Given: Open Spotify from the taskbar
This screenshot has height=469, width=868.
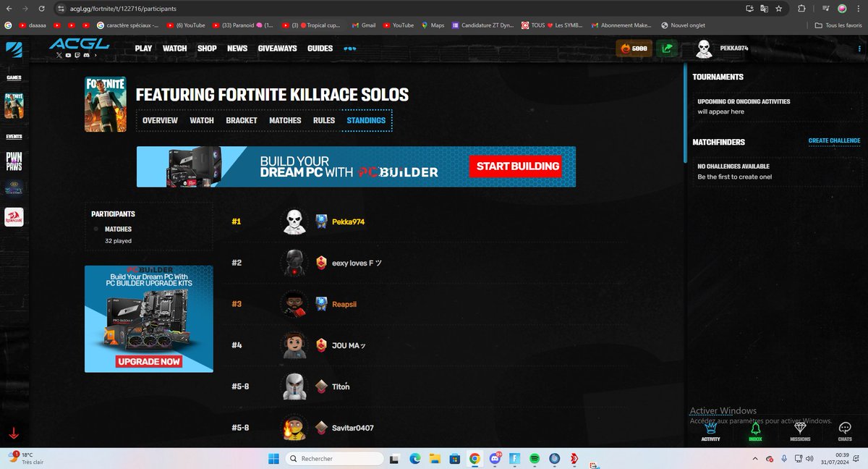Looking at the screenshot, I should (535, 458).
